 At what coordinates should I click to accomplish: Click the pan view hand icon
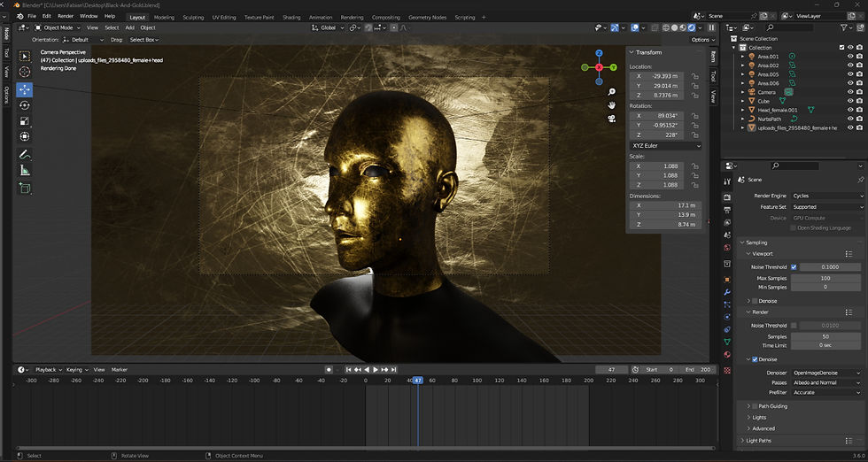pyautogui.click(x=612, y=105)
